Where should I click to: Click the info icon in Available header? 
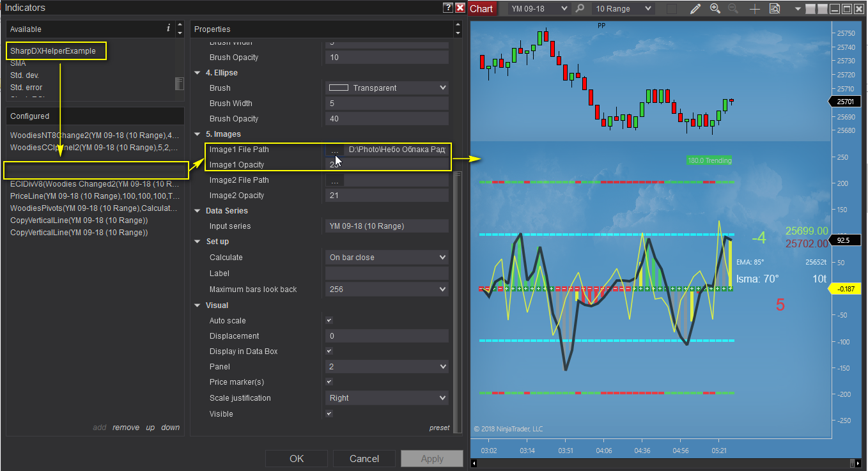pyautogui.click(x=168, y=28)
